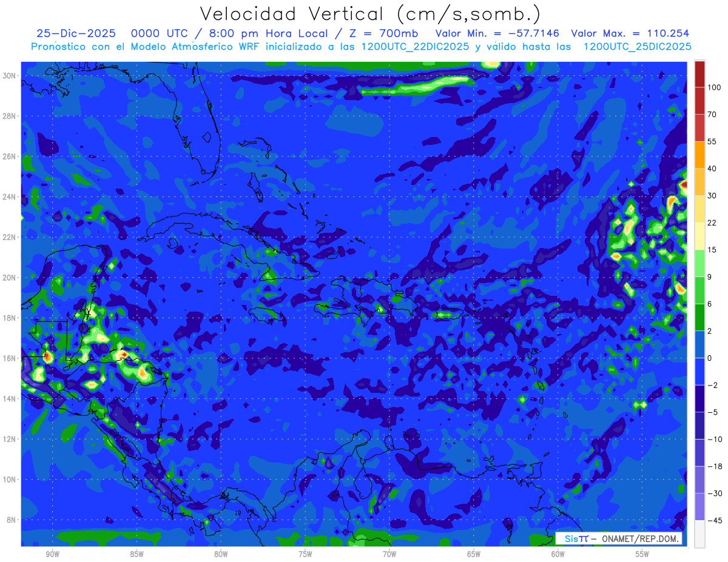Image resolution: width=728 pixels, height=562 pixels.
Task: Click the 14N latitude label
Action: click(x=9, y=399)
